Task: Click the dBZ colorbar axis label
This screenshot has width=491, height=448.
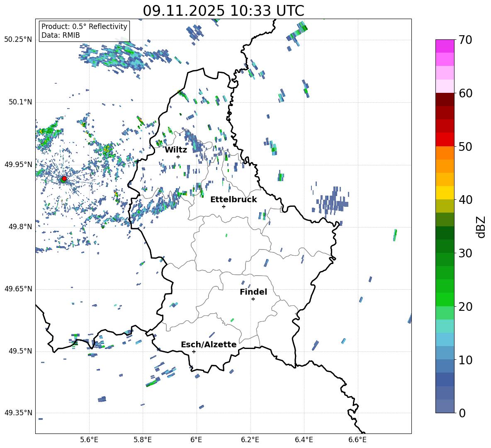Action: point(481,227)
